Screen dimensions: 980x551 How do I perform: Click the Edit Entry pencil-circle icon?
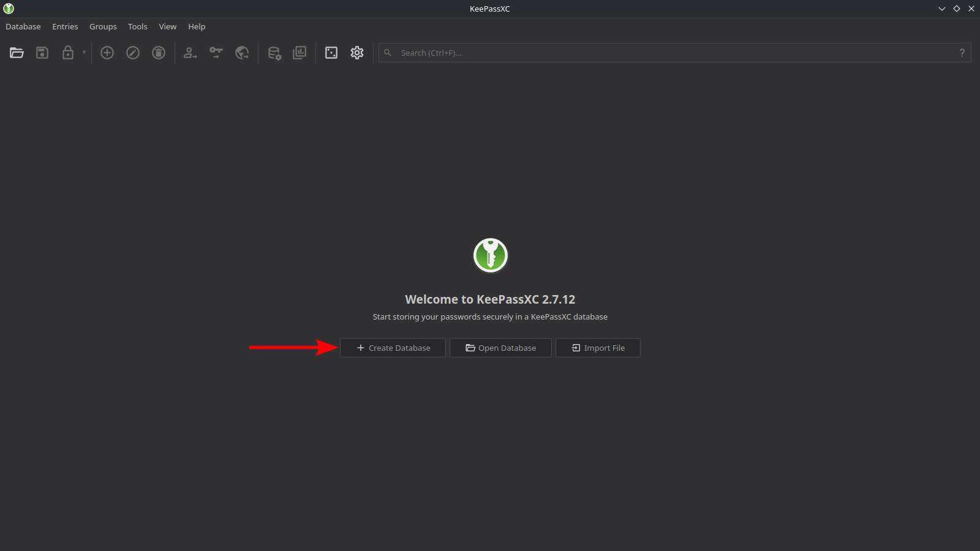point(133,53)
